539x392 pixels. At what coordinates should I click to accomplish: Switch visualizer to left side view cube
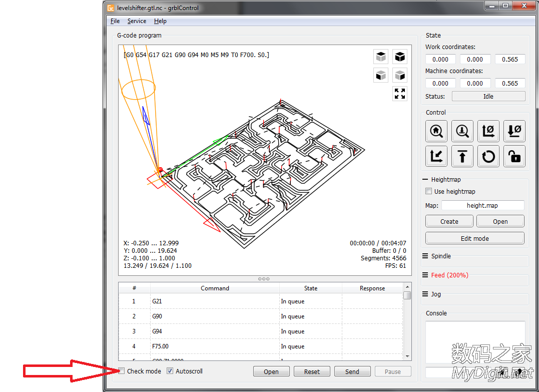[400, 75]
